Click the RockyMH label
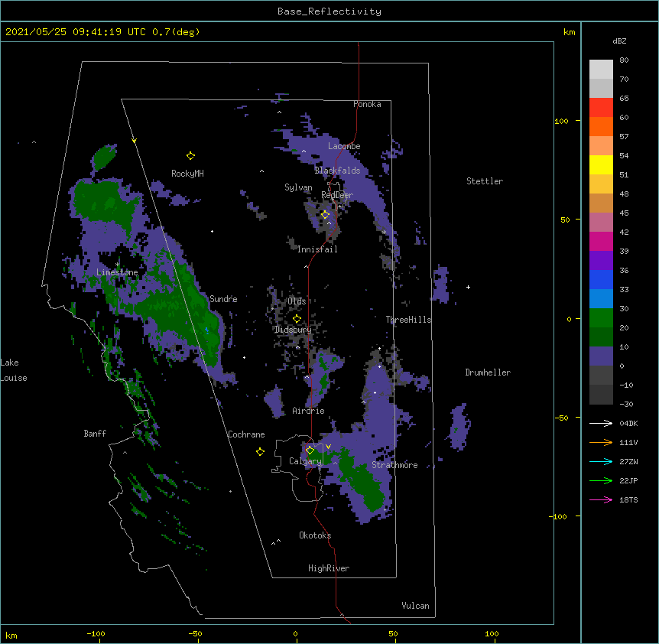659x644 pixels. 187,174
